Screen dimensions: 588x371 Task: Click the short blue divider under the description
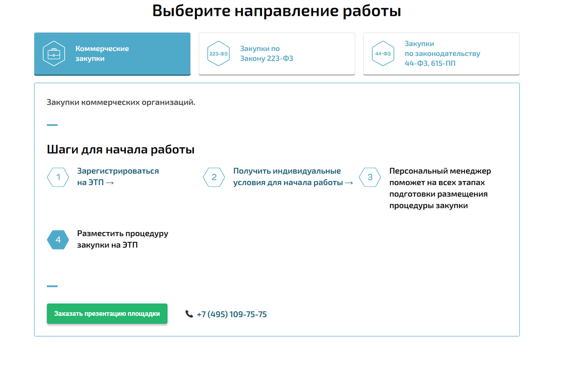click(51, 124)
